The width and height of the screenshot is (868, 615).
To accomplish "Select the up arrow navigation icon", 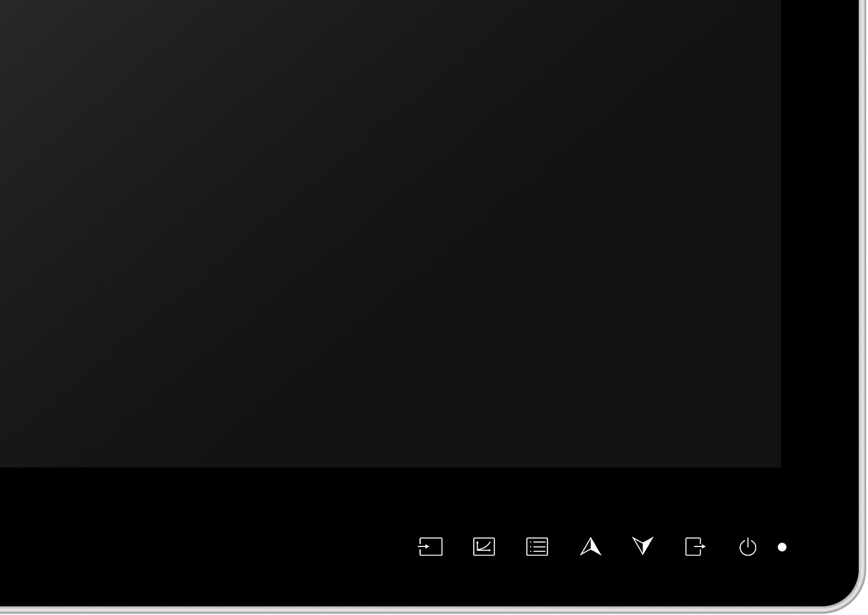I will pos(591,546).
